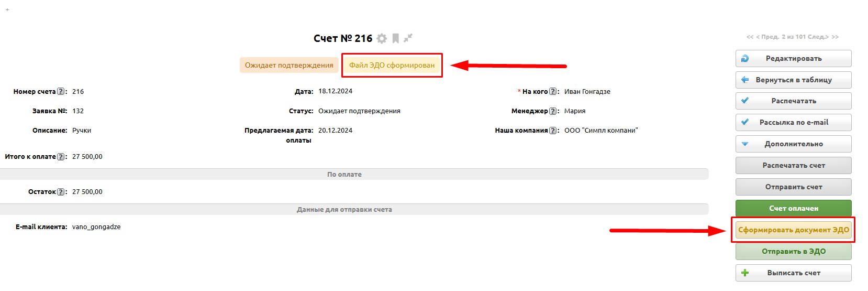
Task: Click the help icon next to Итого к оплате
Action: 61,157
